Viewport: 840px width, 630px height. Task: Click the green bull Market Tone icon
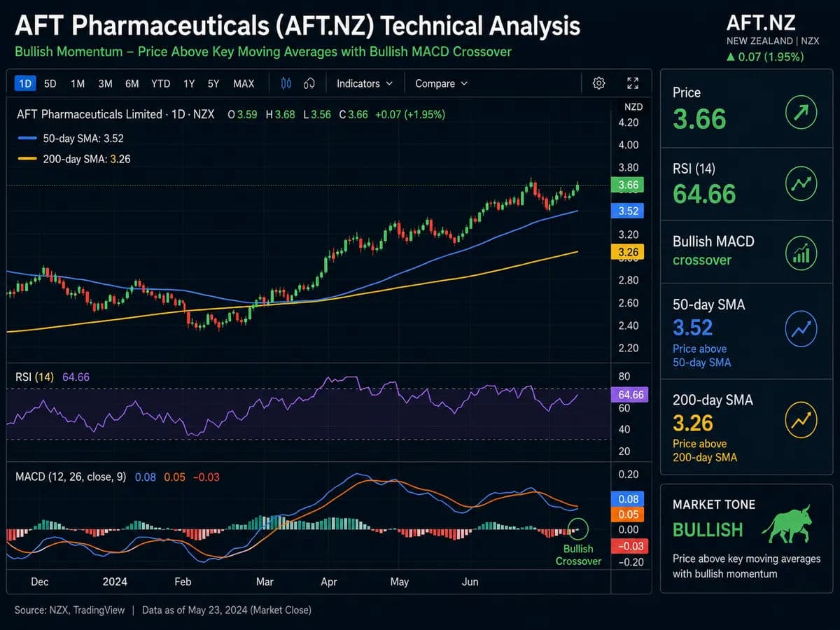pos(786,524)
